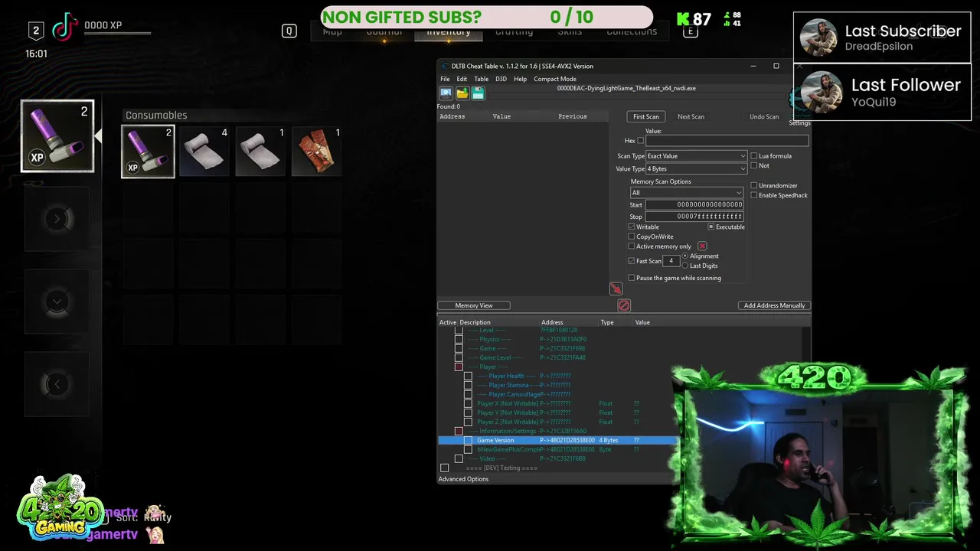980x551 pixels.
Task: Open the File menu
Action: [x=445, y=79]
